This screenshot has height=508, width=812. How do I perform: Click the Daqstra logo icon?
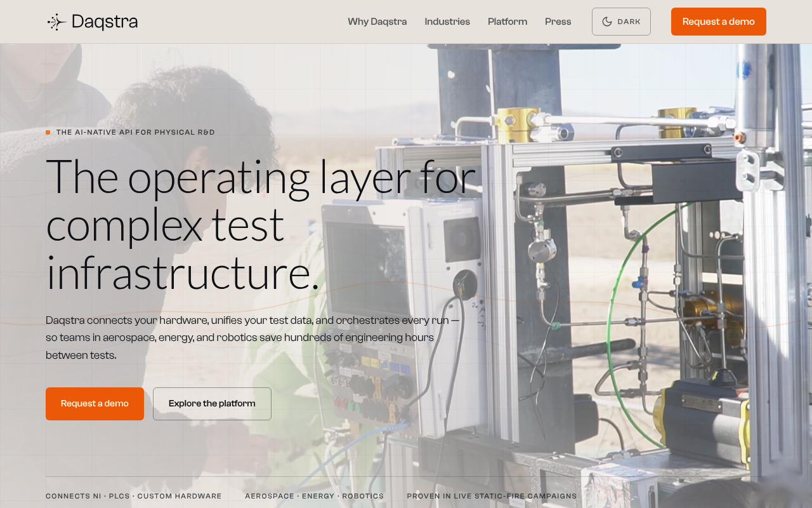(x=57, y=22)
